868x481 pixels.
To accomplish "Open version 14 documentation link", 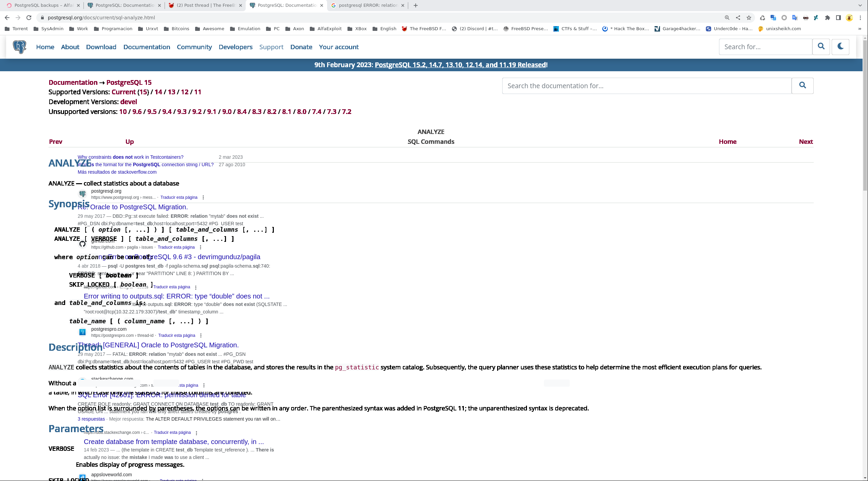I will click(x=158, y=92).
